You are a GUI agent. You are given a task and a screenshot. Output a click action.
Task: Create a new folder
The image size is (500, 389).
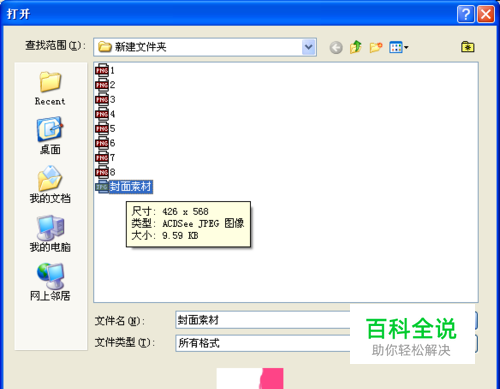(376, 47)
